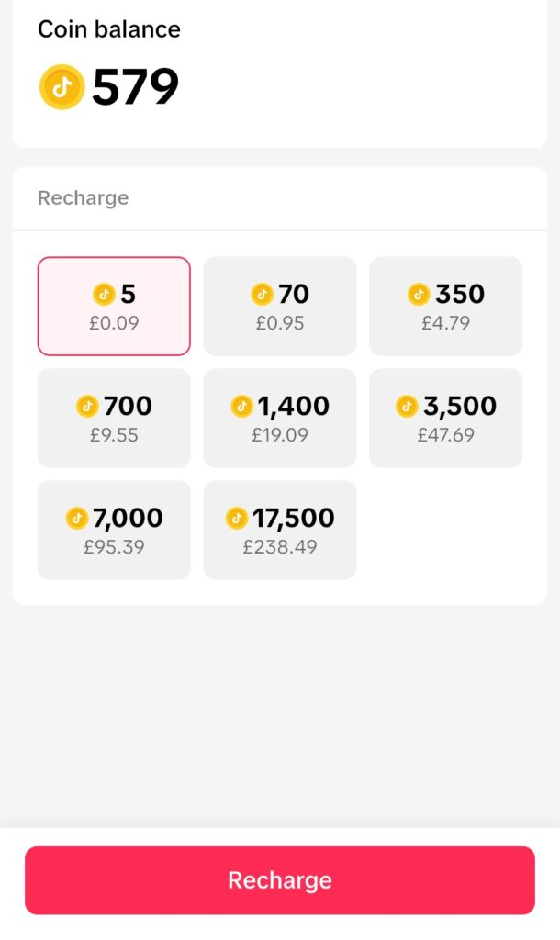Viewport: 560px width, 940px height.
Task: Select the 3,500 coins bundle
Action: [x=445, y=418]
